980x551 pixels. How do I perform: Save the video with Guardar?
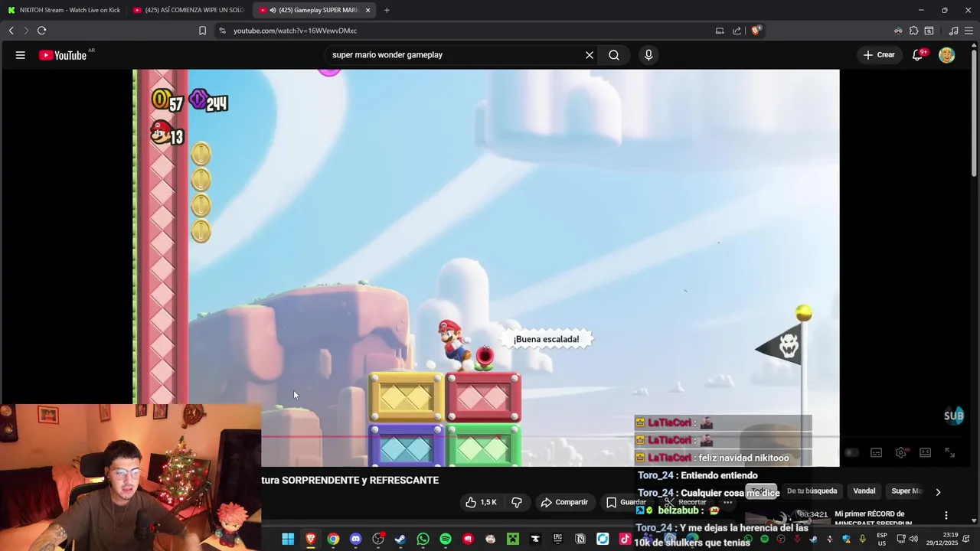coord(626,502)
